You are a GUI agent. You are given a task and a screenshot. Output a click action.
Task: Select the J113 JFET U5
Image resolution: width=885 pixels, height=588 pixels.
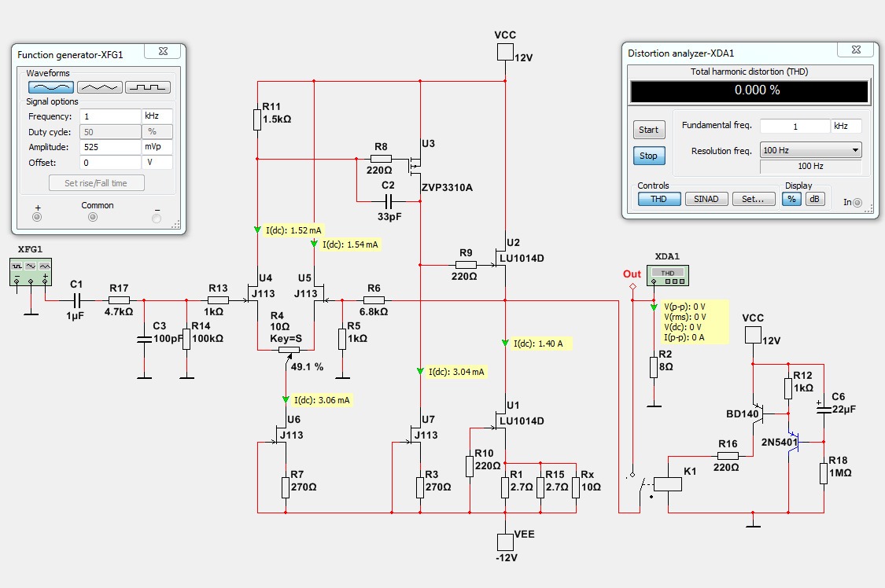click(319, 293)
